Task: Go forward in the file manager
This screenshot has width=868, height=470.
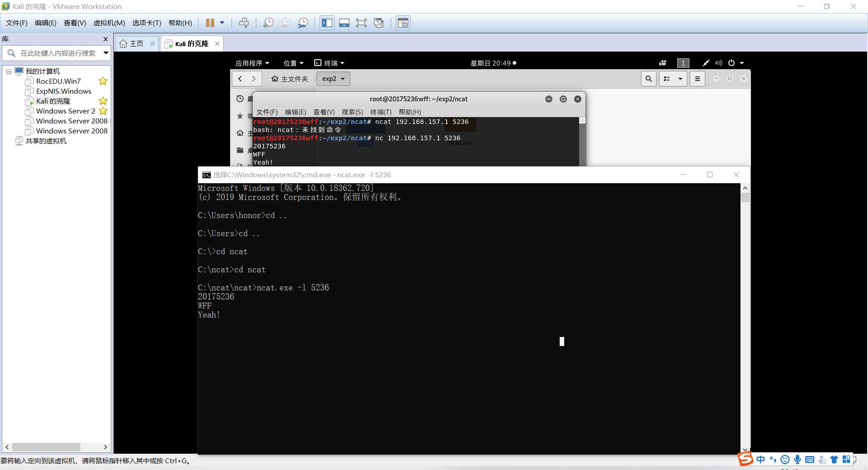Action: (254, 79)
